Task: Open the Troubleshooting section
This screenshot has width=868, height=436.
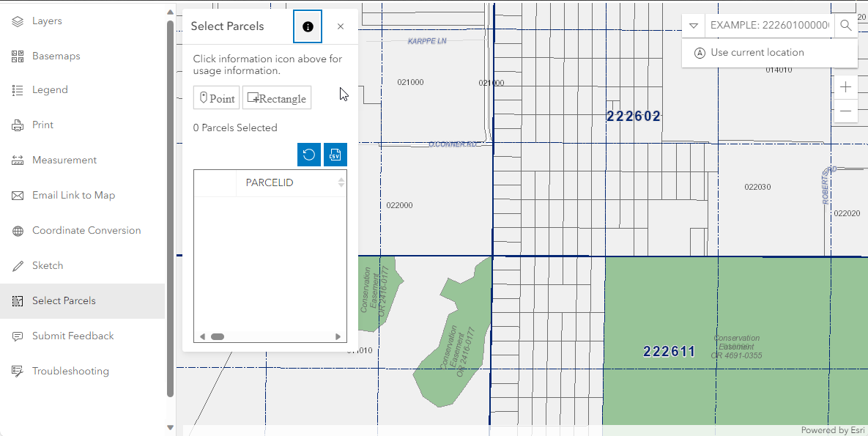Action: point(19,371)
